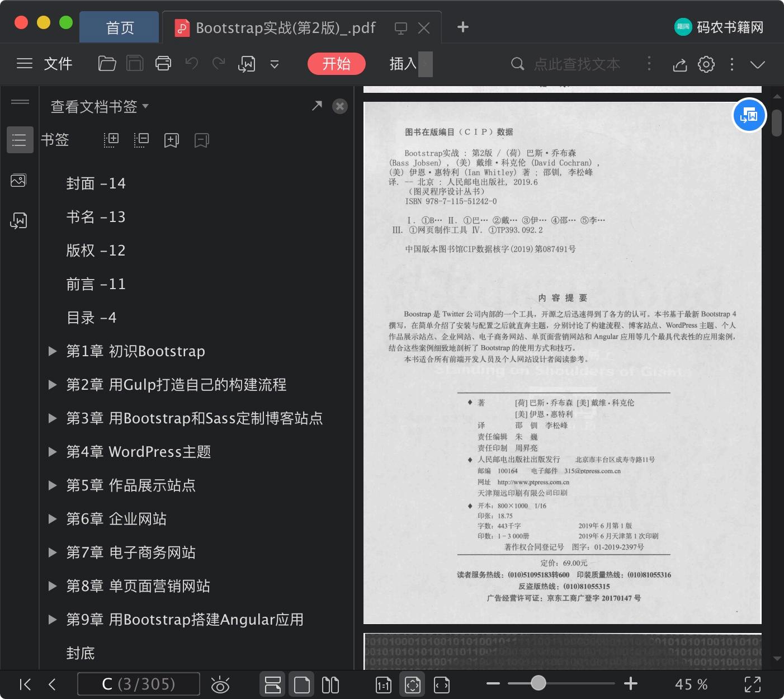Image resolution: width=784 pixels, height=699 pixels.
Task: Toggle eye protection mode icon
Action: [220, 684]
